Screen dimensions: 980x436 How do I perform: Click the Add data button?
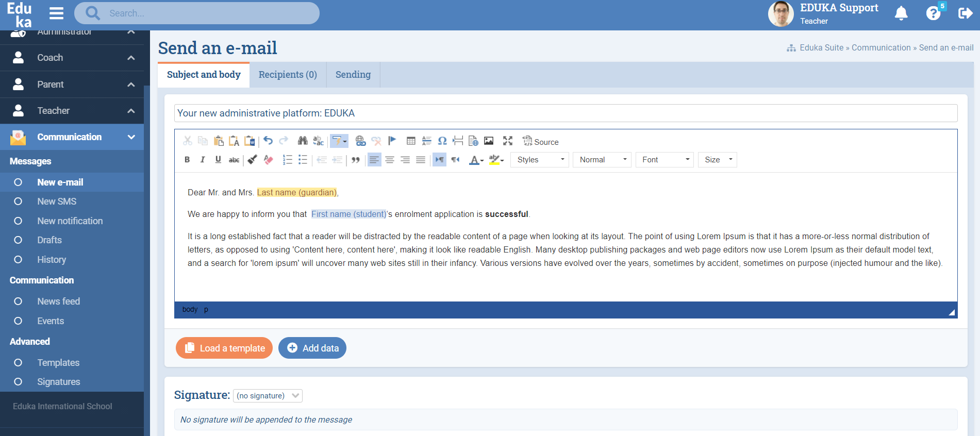pos(312,348)
